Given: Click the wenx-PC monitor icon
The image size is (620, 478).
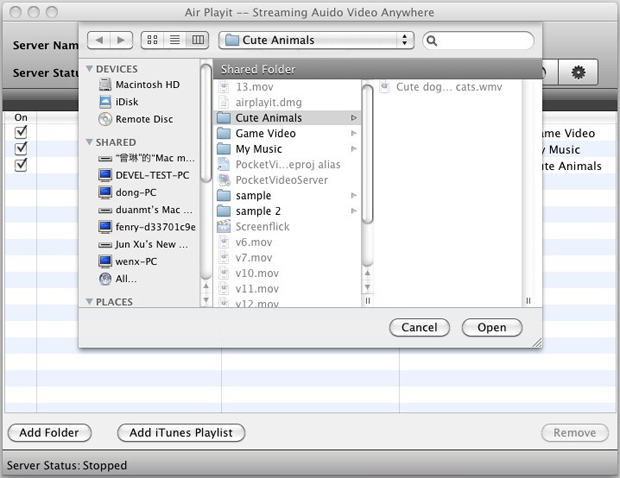Looking at the screenshot, I should click(x=105, y=261).
